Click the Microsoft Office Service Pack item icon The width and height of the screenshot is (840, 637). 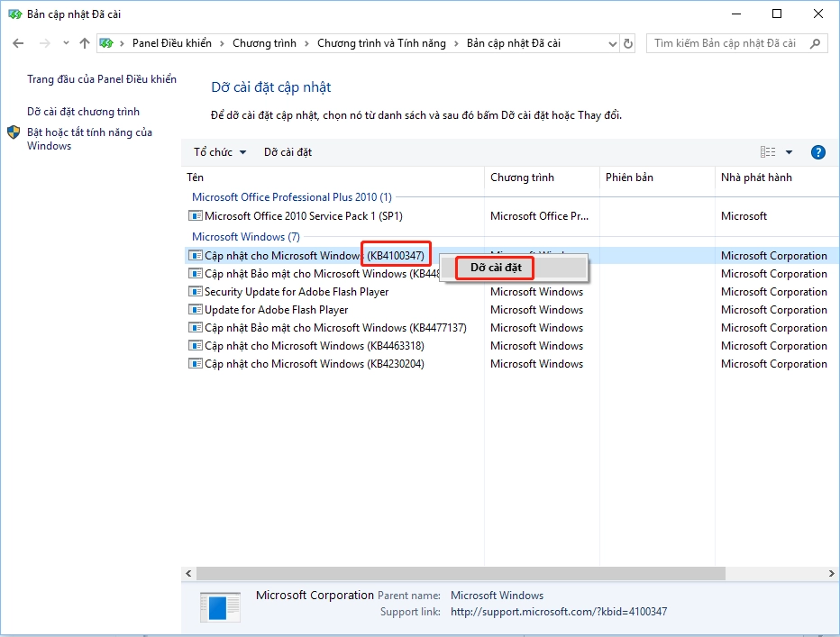point(196,215)
